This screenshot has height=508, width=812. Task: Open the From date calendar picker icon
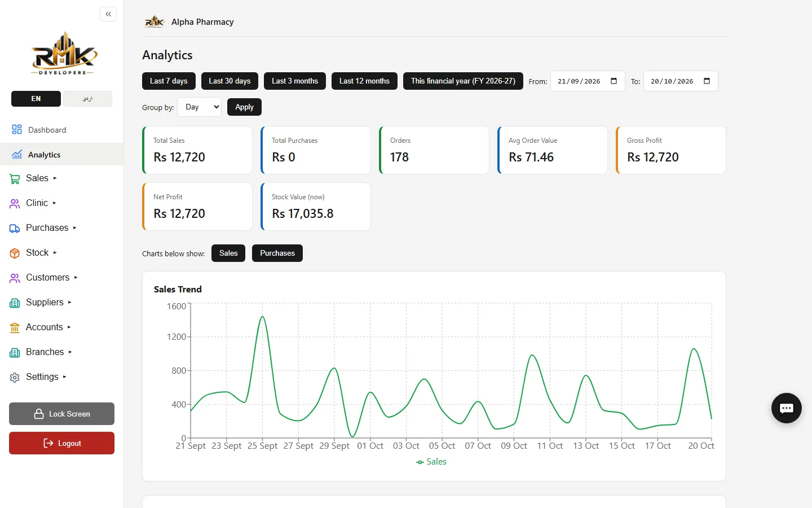click(x=614, y=81)
